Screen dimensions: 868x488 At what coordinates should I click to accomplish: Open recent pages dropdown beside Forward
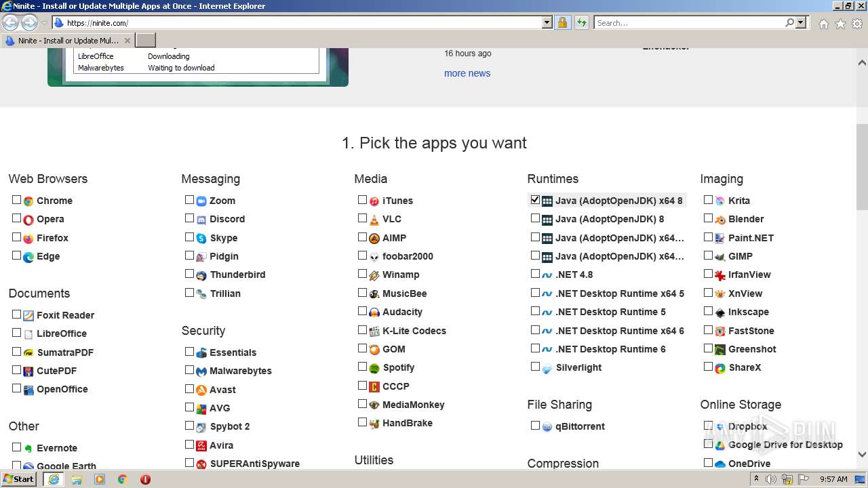point(44,23)
